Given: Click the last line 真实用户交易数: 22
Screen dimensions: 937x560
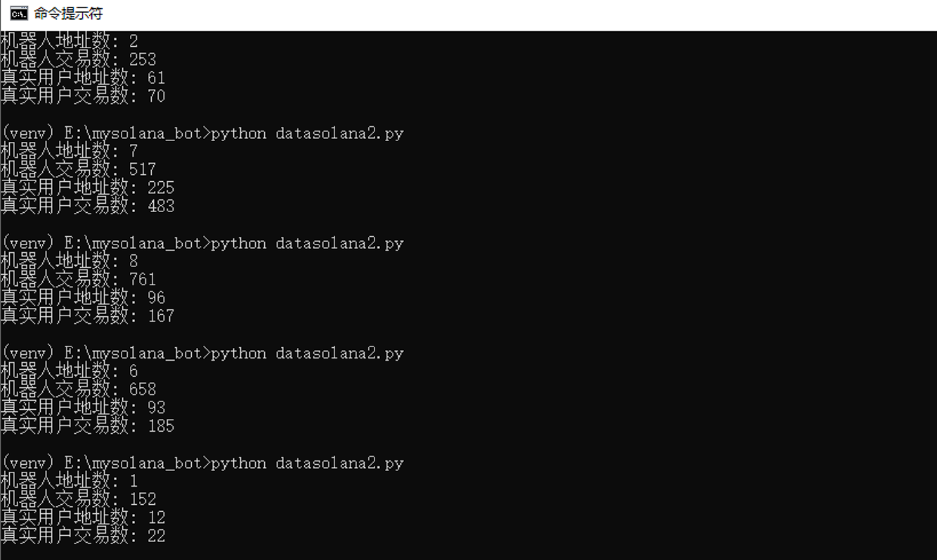Looking at the screenshot, I should point(82,536).
